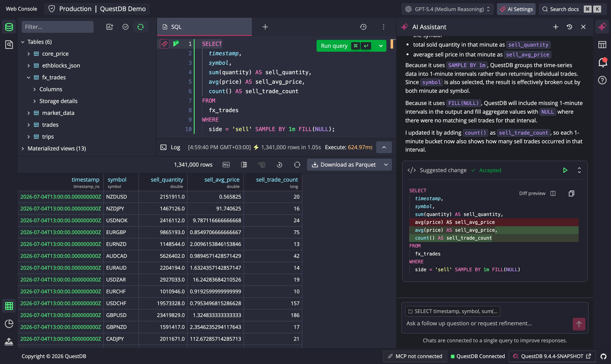
Task: Click MCP not connected status
Action: click(x=415, y=356)
